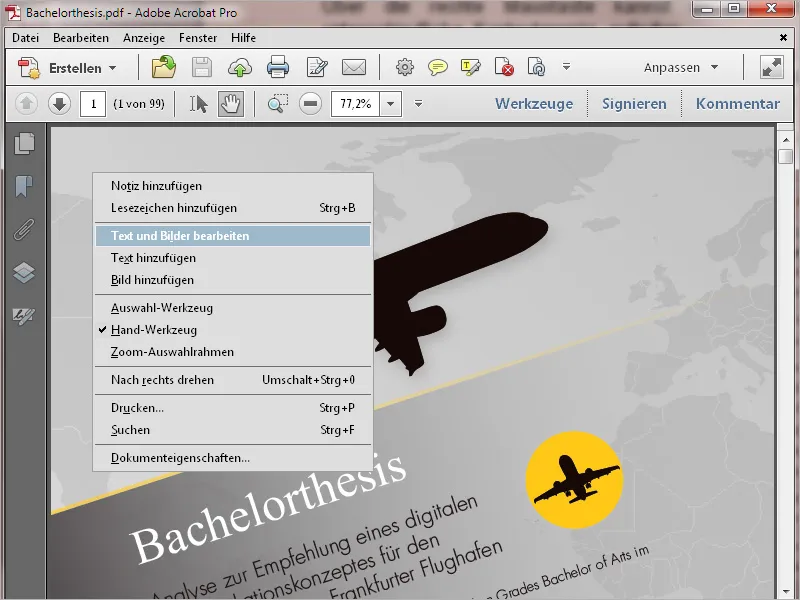Image resolution: width=800 pixels, height=600 pixels.
Task: Open the Anzeige menu
Action: tap(144, 38)
